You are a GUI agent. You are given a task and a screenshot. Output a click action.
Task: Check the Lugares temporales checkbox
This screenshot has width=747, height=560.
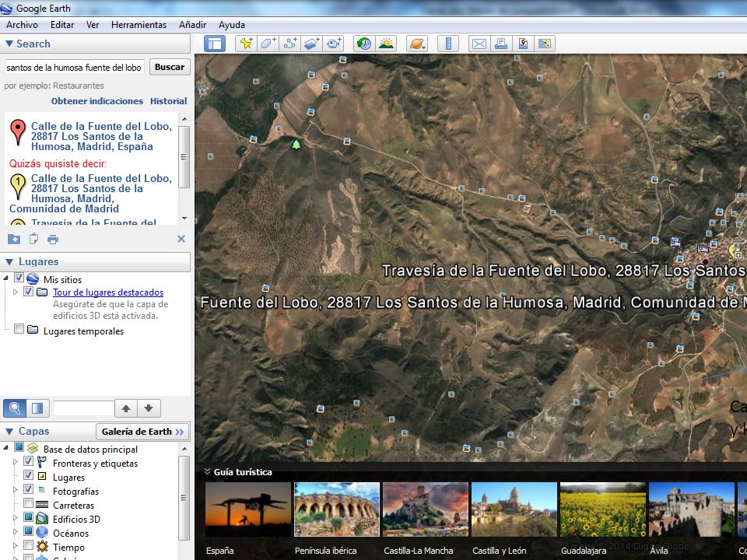(x=19, y=329)
